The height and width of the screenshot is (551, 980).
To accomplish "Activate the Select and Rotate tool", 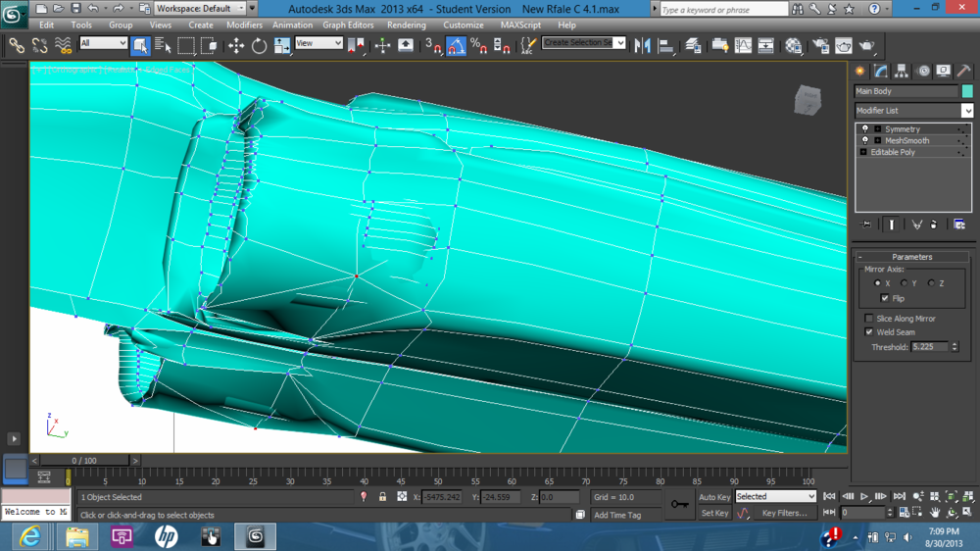I will (x=259, y=45).
